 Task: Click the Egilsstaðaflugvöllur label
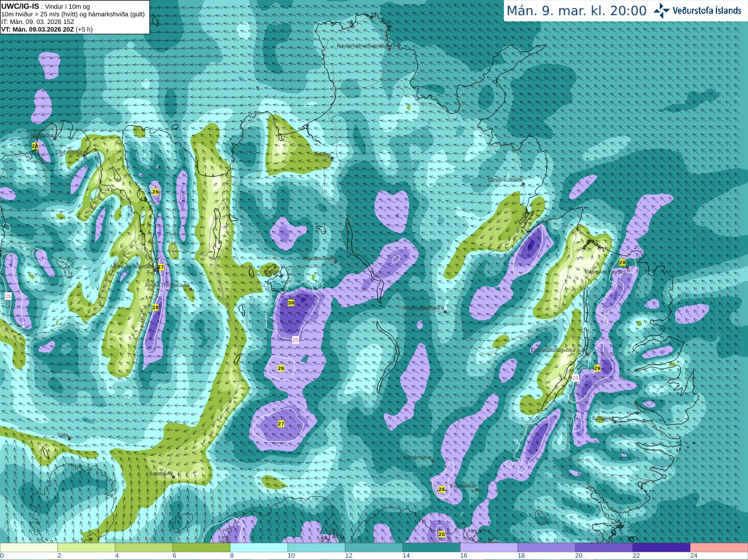pyautogui.click(x=558, y=350)
